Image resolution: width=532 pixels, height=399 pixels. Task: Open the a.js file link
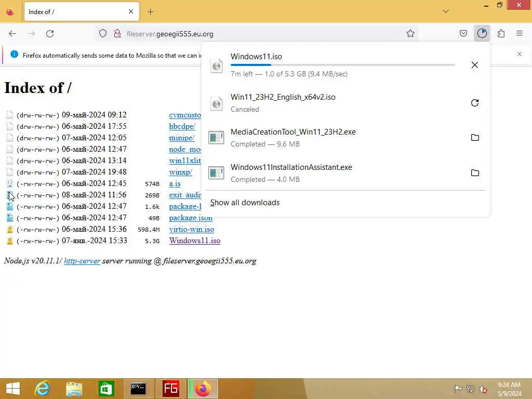(175, 183)
